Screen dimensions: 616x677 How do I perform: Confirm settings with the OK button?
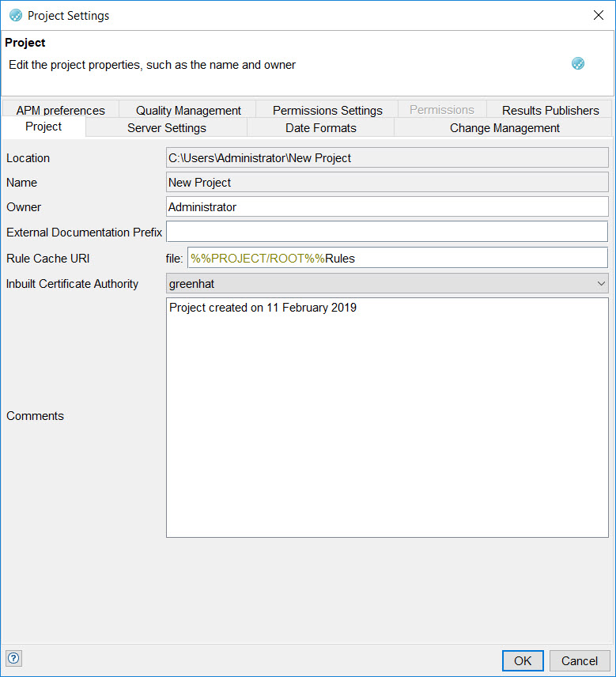tap(523, 660)
